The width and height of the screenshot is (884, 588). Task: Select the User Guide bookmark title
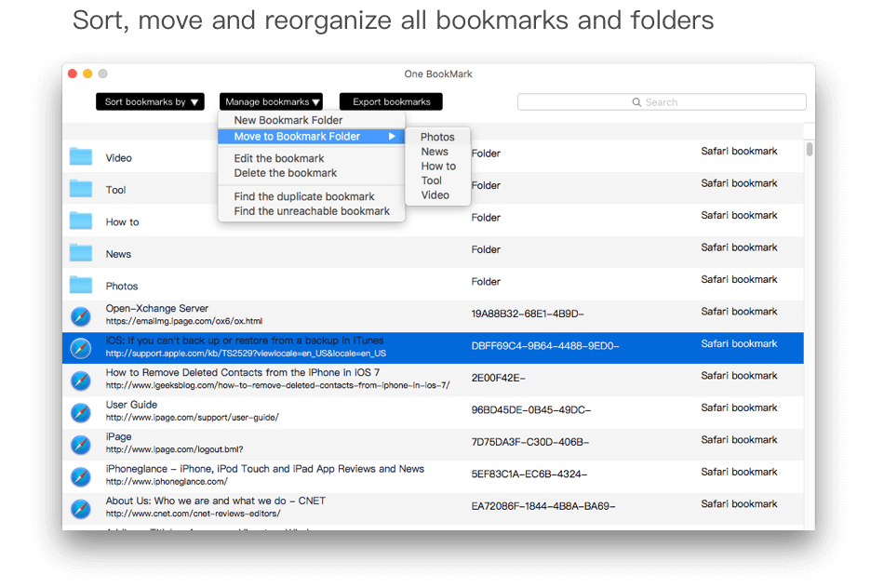131,405
